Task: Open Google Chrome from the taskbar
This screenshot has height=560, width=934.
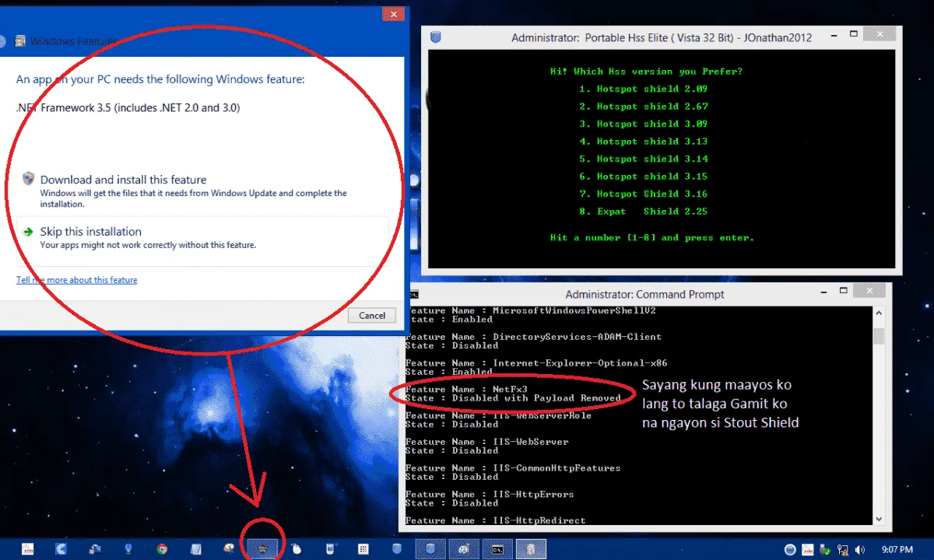Action: (x=162, y=549)
